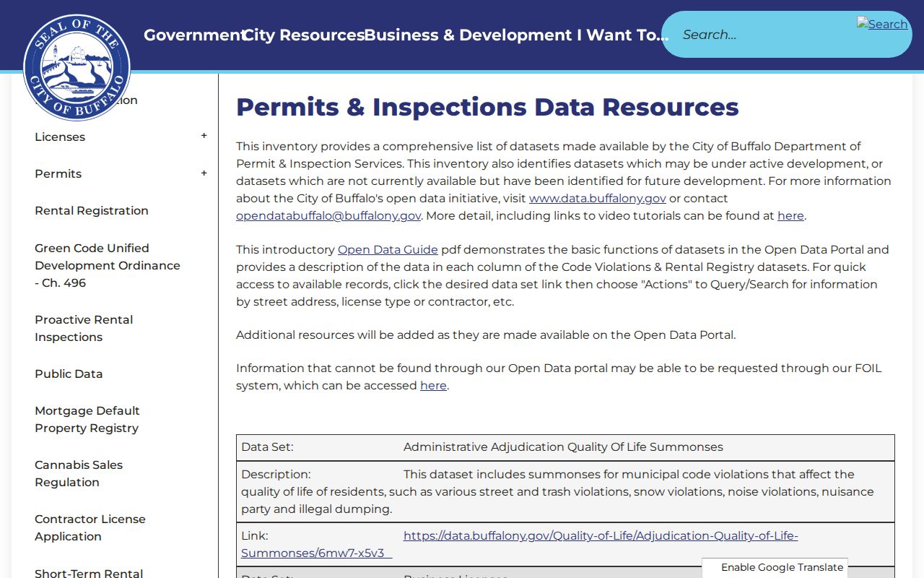Go to Permits in the sidebar
Viewport: 924px width, 578px height.
(x=58, y=173)
